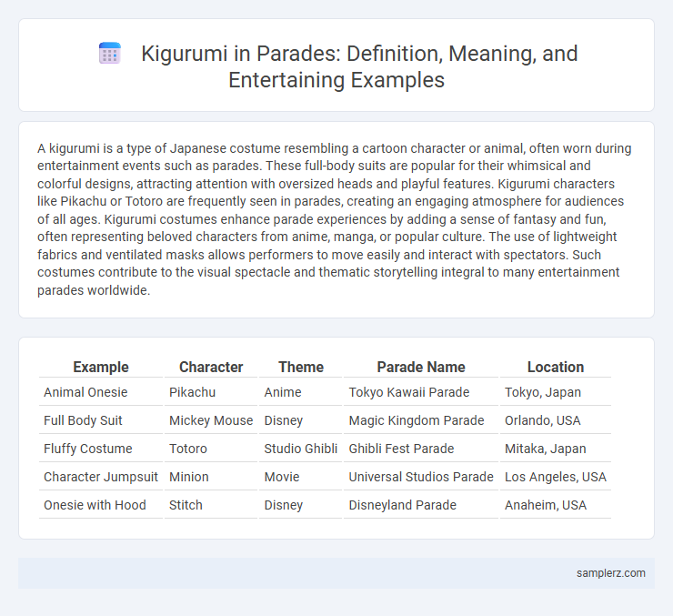Click the 'Magic Kingdom Parade' cell
Viewport: 673px width, 616px height.
(x=421, y=420)
